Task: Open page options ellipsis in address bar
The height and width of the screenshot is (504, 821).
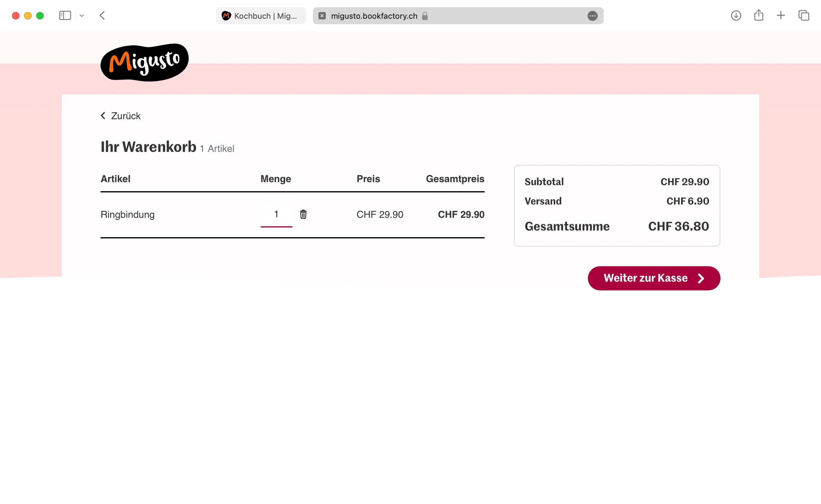Action: point(592,16)
